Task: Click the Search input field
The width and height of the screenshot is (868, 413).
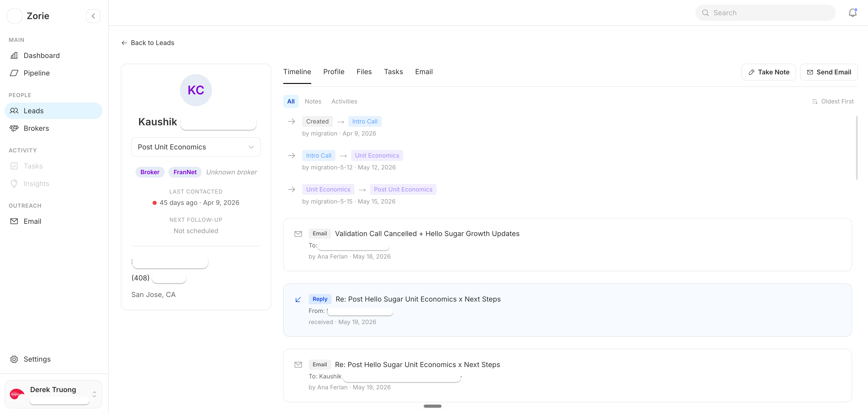Action: (765, 13)
